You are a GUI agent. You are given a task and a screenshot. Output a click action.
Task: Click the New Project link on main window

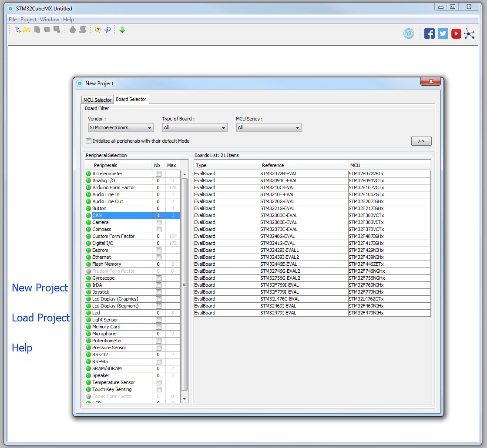click(40, 288)
